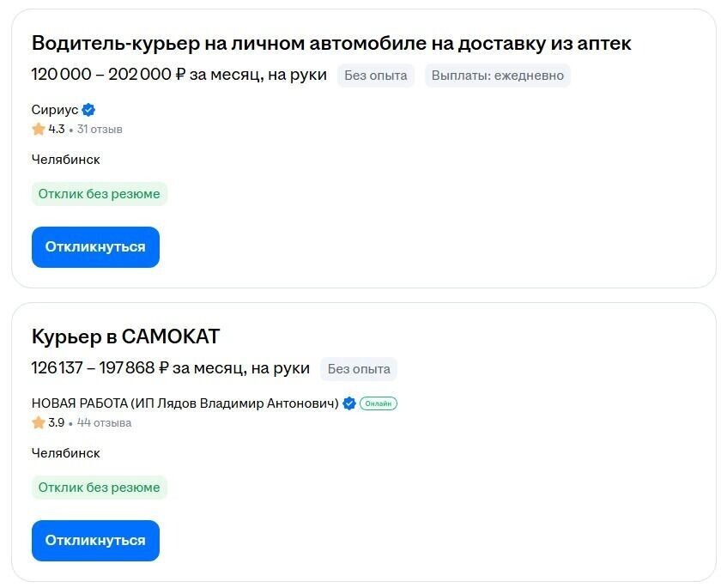
Task: Click Челябинск location in the САМОКАТ card
Action: [x=65, y=452]
